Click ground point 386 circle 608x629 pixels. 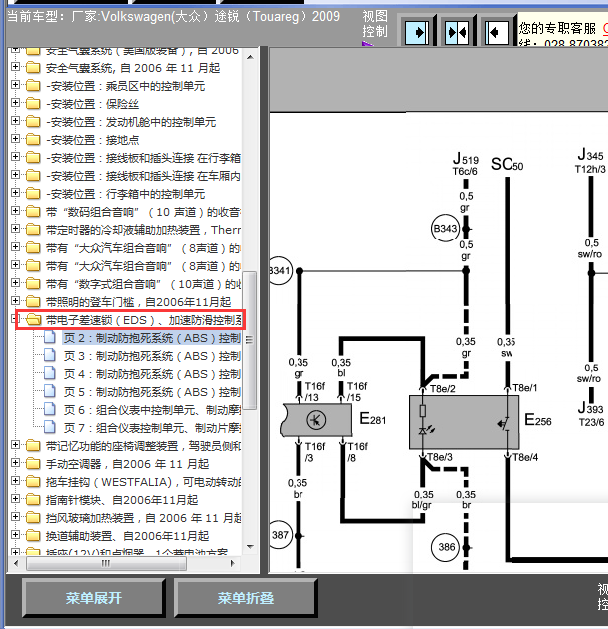click(446, 547)
